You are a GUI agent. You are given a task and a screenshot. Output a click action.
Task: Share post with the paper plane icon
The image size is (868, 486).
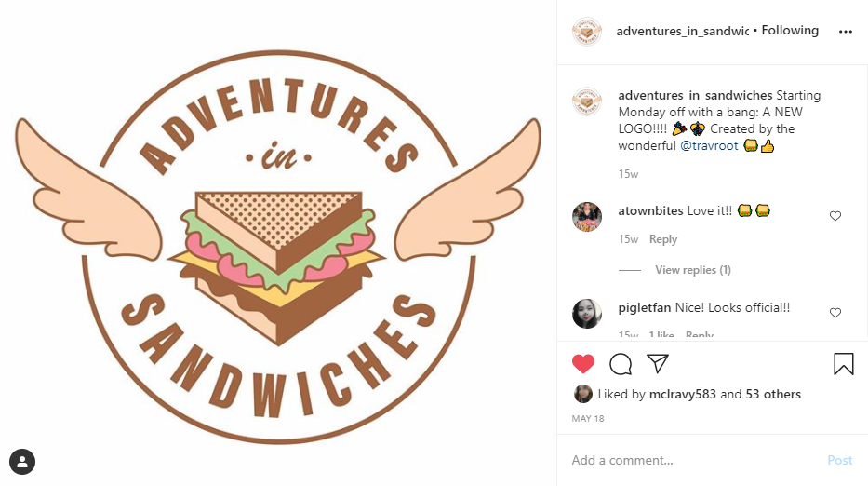[x=658, y=363]
